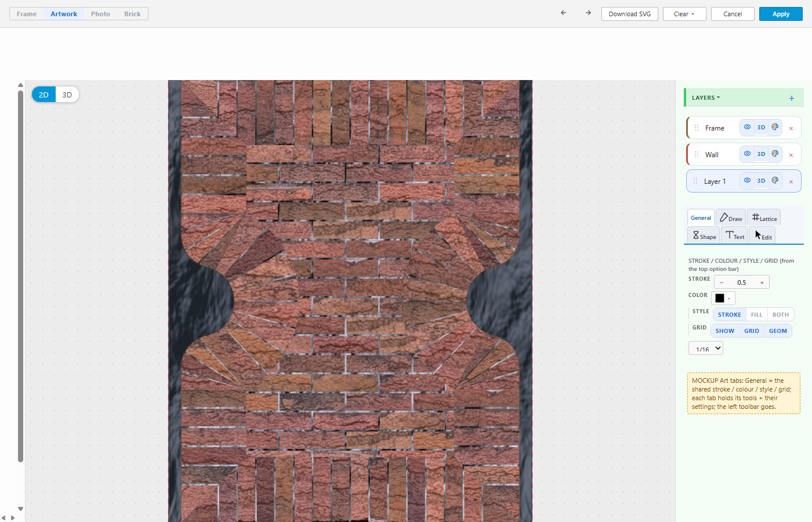Select the Frame layer row
The height and width of the screenshot is (522, 812).
(x=744, y=128)
